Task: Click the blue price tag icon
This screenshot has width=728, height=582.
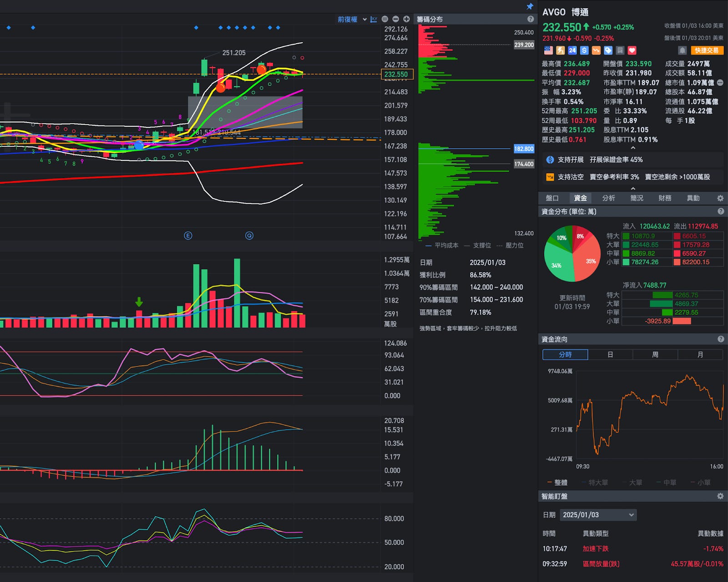Action: pos(608,50)
